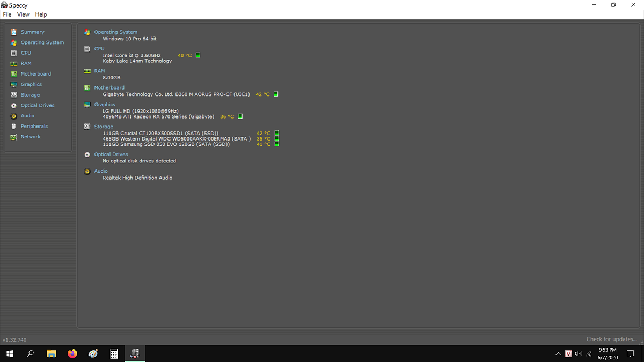Follow the CPU heading link in summary pane
This screenshot has height=362, width=644.
click(x=99, y=49)
